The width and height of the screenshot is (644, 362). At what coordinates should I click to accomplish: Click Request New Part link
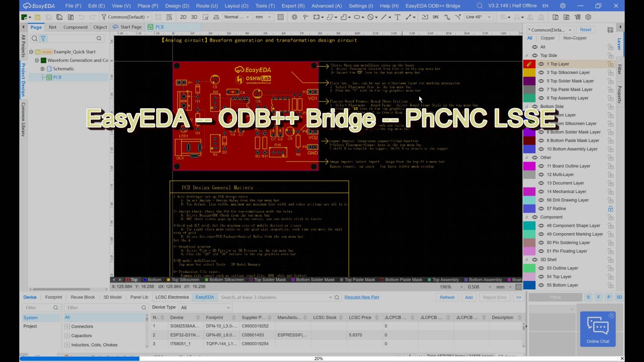(x=361, y=297)
